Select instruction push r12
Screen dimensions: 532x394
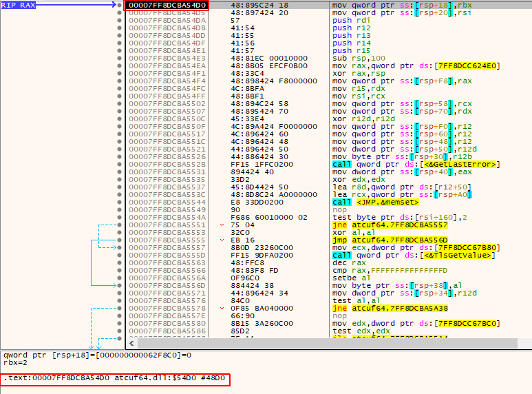pos(352,28)
